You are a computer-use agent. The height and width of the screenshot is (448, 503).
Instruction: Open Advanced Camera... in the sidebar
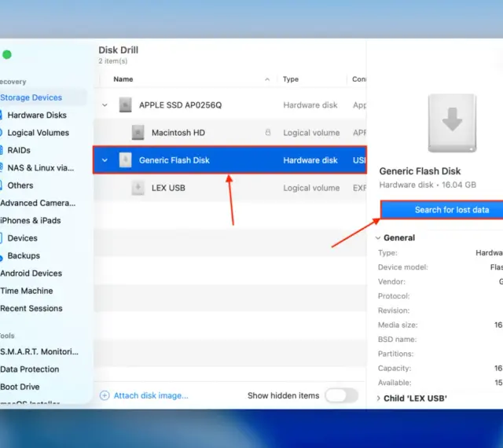coord(38,203)
